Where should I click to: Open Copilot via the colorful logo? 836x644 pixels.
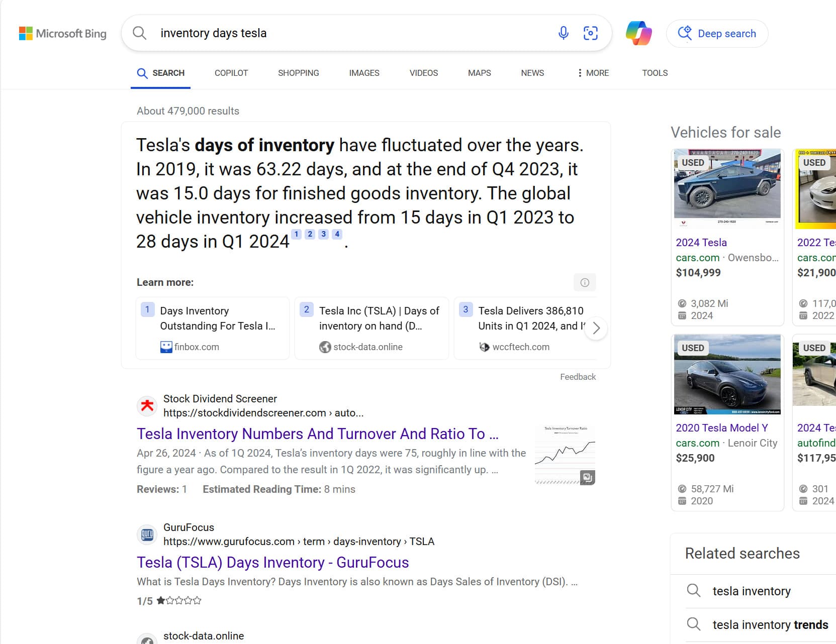pyautogui.click(x=639, y=33)
